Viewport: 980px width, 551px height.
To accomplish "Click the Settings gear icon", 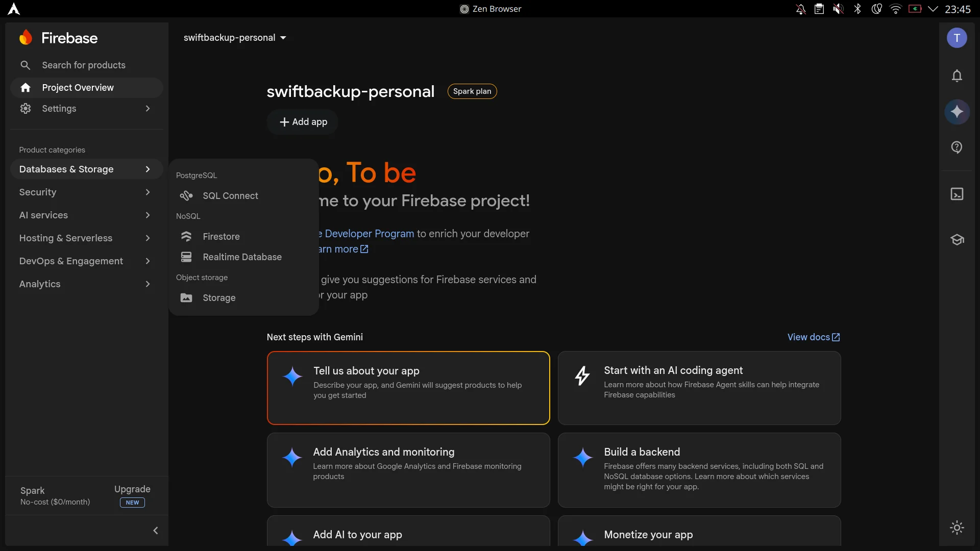I will click(x=26, y=109).
